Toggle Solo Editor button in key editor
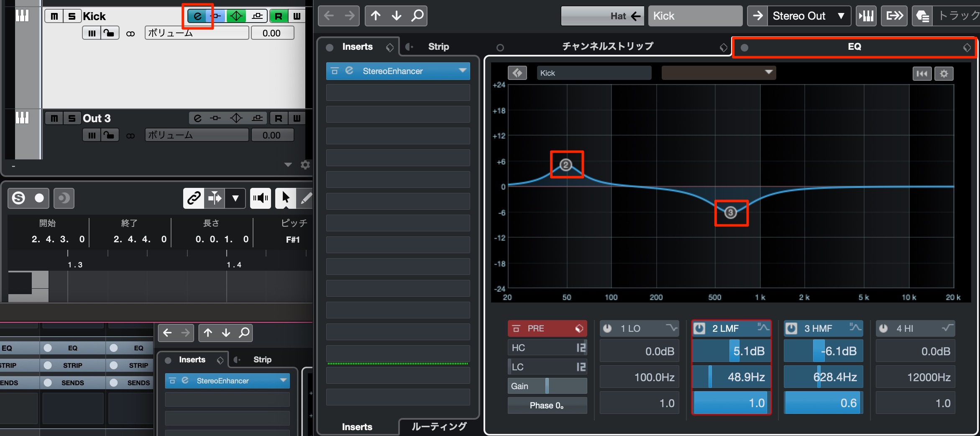 18,198
